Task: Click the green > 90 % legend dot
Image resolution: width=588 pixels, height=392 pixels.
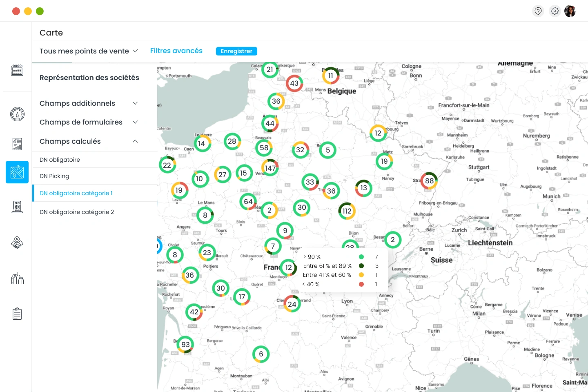Action: [x=361, y=257]
